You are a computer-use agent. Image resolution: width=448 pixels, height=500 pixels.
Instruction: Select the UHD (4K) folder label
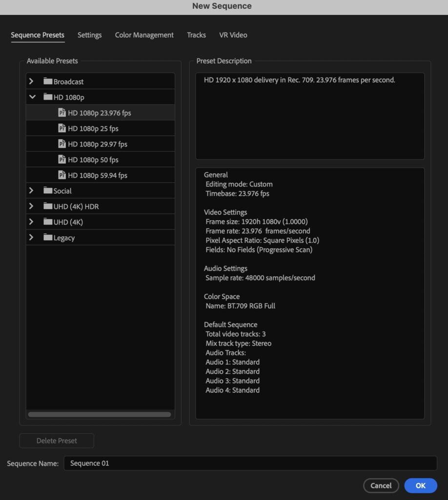(x=68, y=222)
